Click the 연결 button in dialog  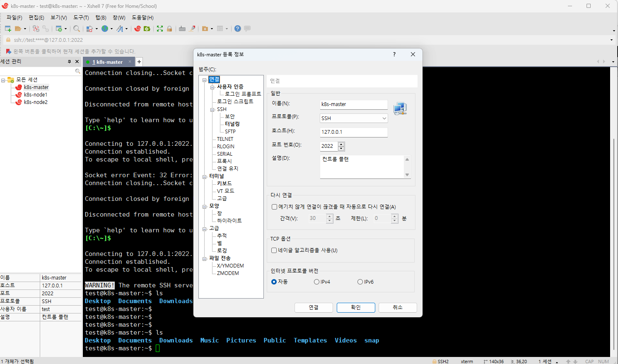tap(314, 307)
